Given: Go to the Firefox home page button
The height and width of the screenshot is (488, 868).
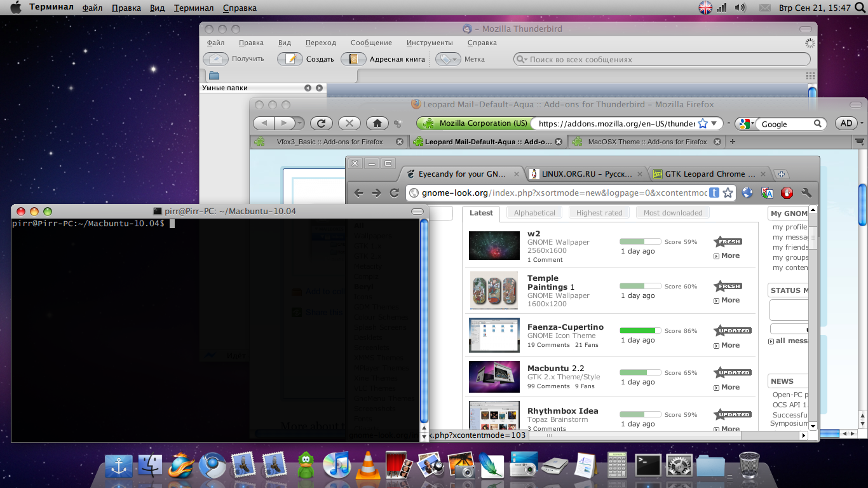Looking at the screenshot, I should click(x=377, y=123).
